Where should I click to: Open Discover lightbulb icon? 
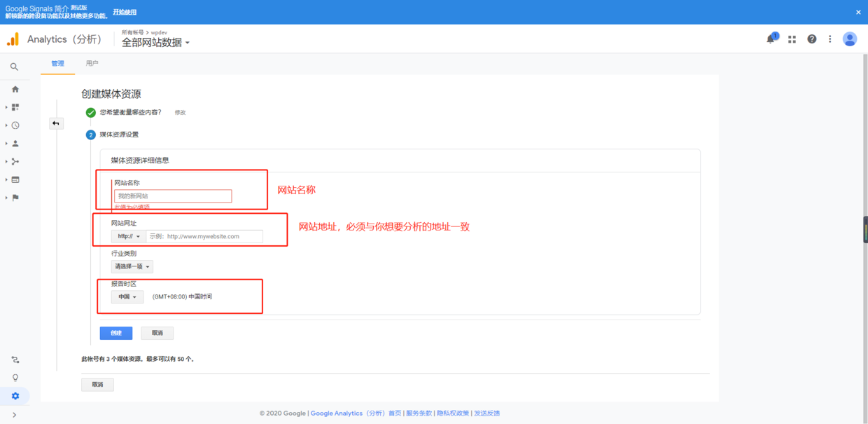[15, 378]
